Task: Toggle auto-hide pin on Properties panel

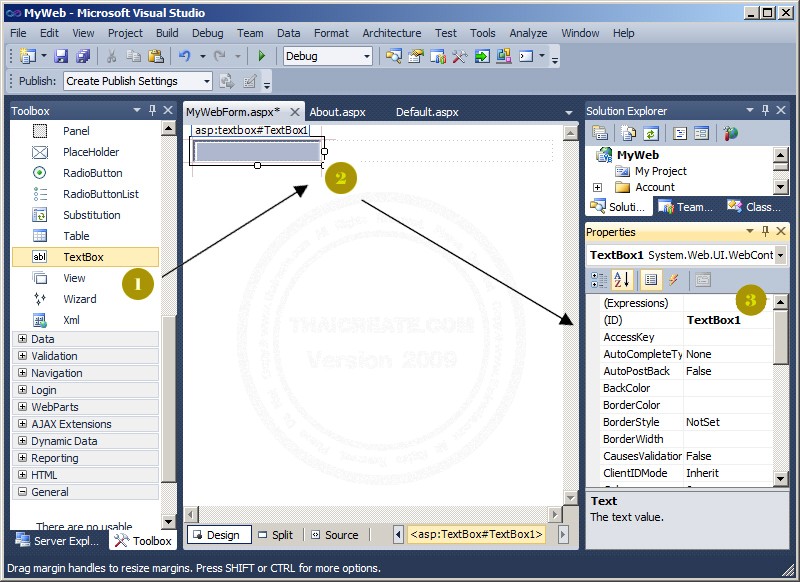Action: 763,232
